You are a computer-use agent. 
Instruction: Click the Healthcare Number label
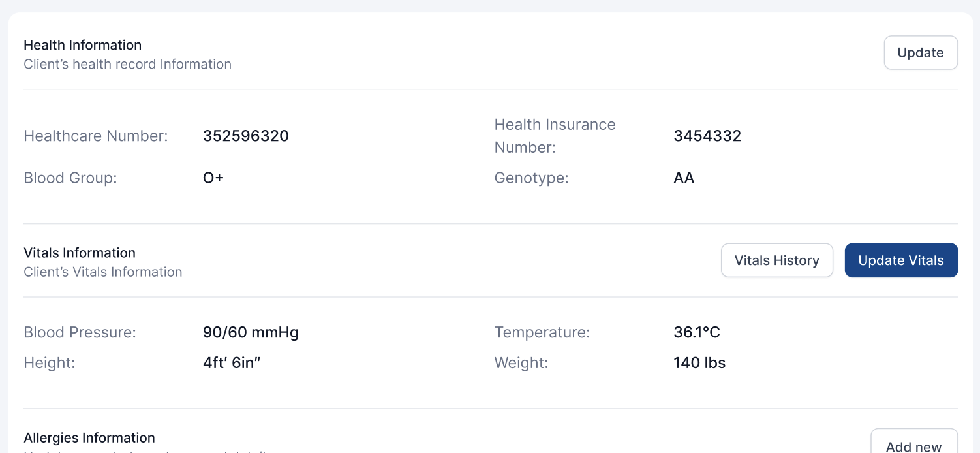[96, 136]
